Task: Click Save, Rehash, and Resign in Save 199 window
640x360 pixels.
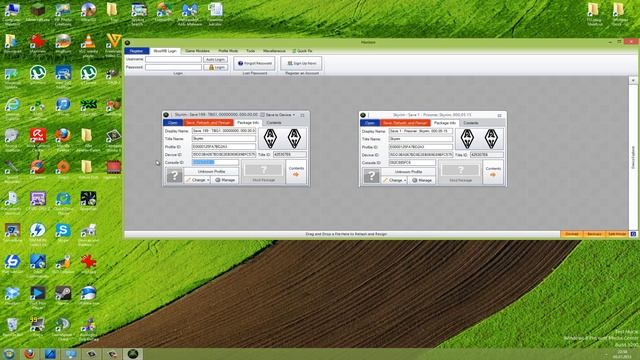Action: pyautogui.click(x=208, y=122)
